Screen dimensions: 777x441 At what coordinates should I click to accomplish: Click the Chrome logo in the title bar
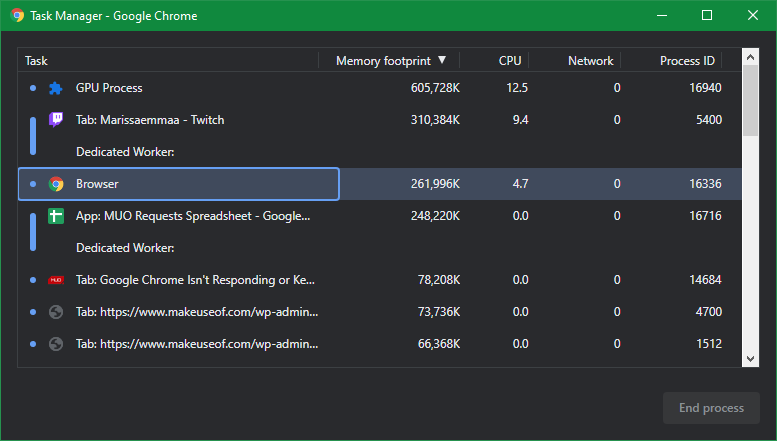tap(17, 16)
